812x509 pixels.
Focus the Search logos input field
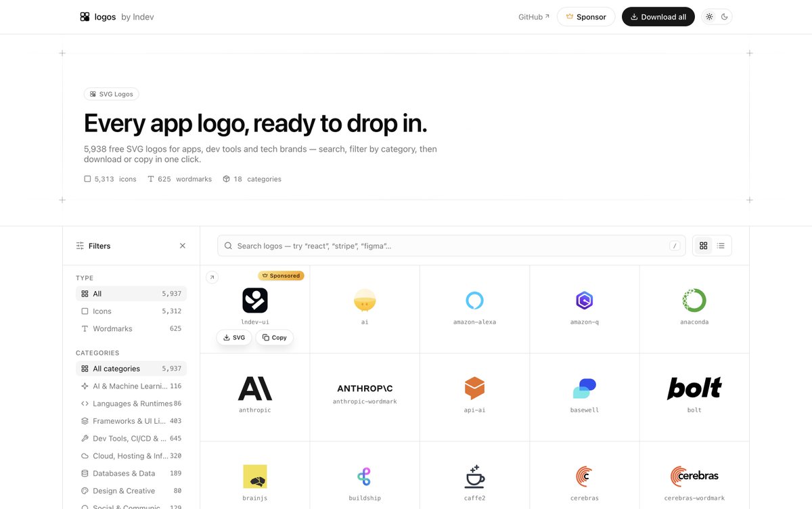point(451,246)
